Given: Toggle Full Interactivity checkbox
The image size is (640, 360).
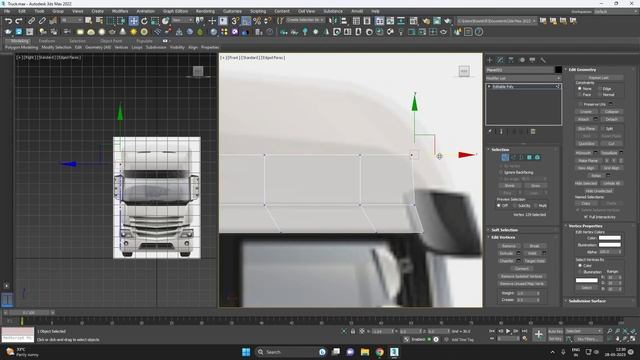Looking at the screenshot, I should pos(586,217).
